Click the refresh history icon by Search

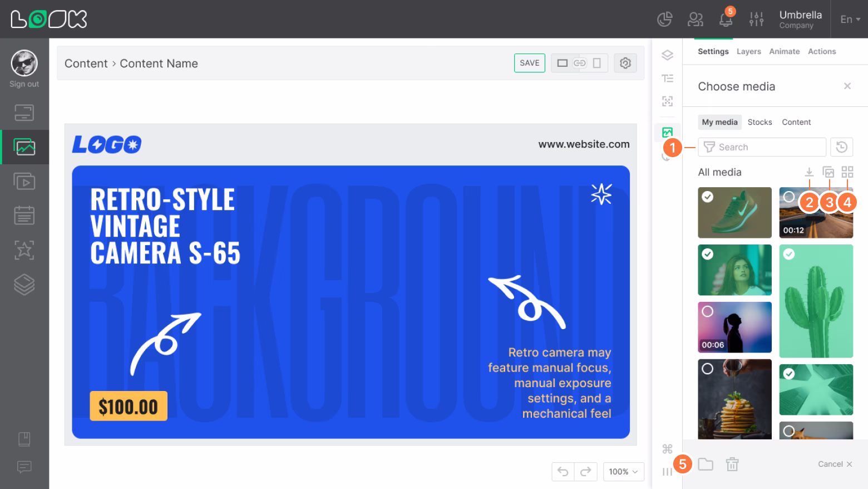842,147
